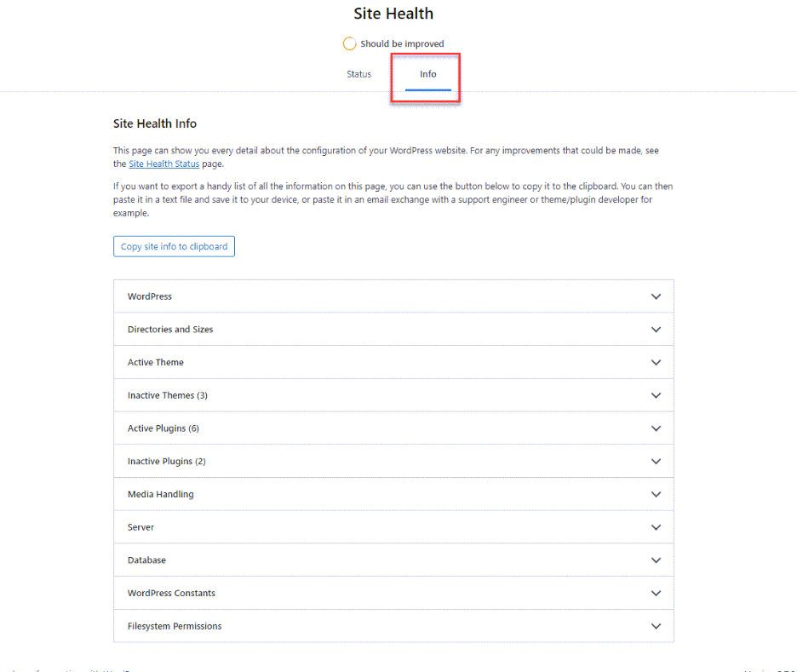The width and height of the screenshot is (797, 672).
Task: Click the chevron on Directories and Sizes
Action: click(x=656, y=329)
